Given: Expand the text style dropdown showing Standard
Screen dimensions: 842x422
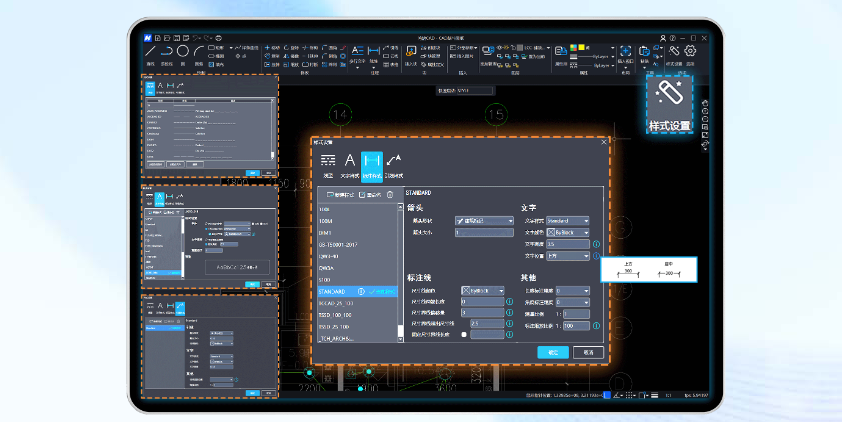Looking at the screenshot, I should pos(568,220).
